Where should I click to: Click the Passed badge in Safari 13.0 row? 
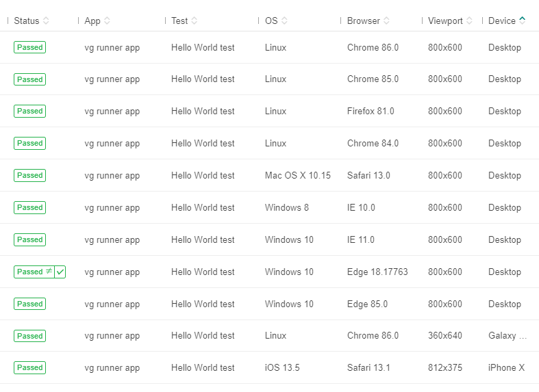click(x=29, y=175)
